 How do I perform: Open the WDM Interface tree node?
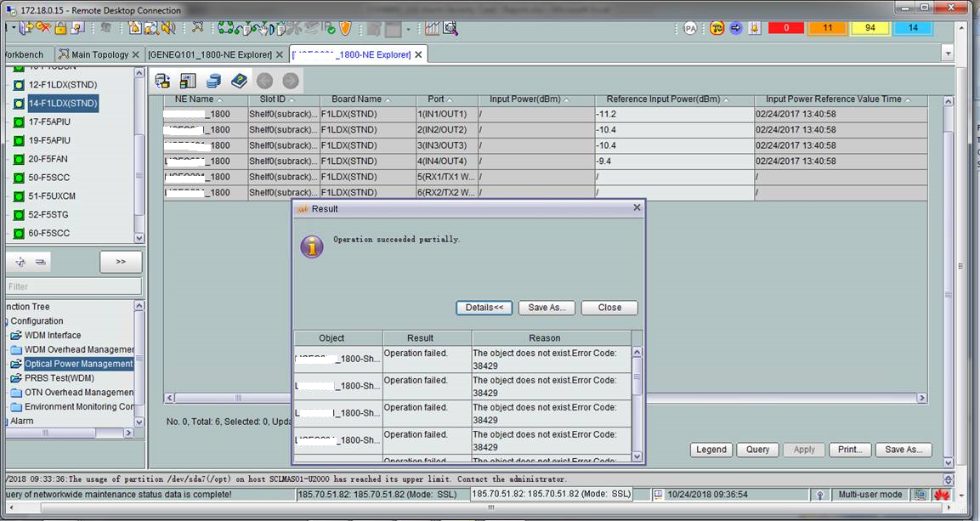[x=53, y=335]
